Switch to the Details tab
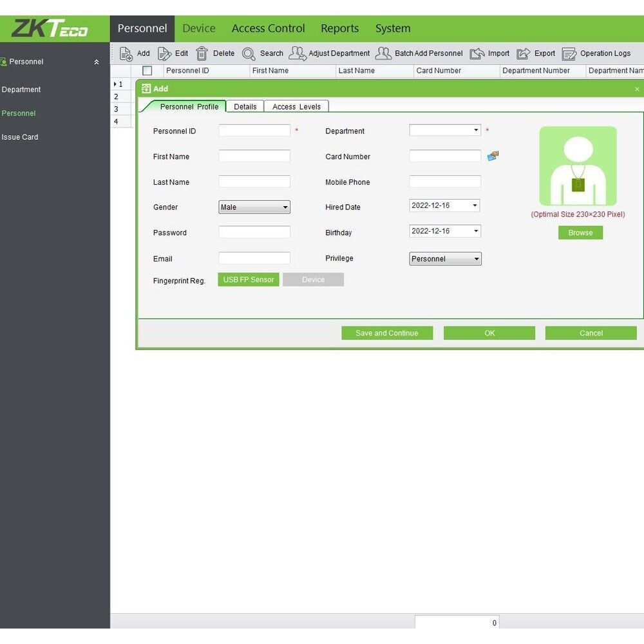The height and width of the screenshot is (644, 644). point(245,106)
